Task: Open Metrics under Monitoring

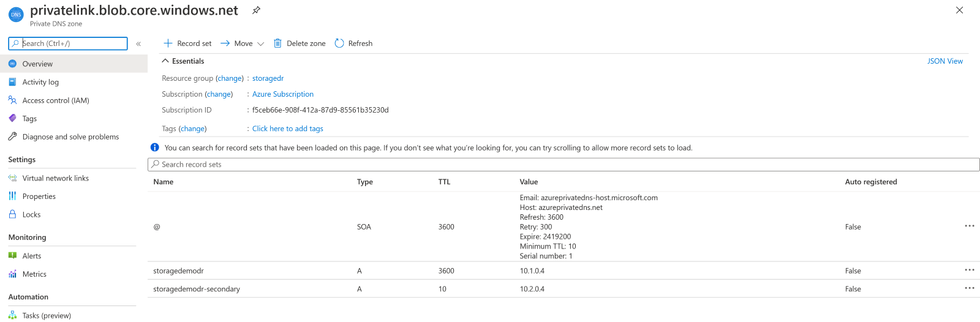Action: tap(34, 274)
